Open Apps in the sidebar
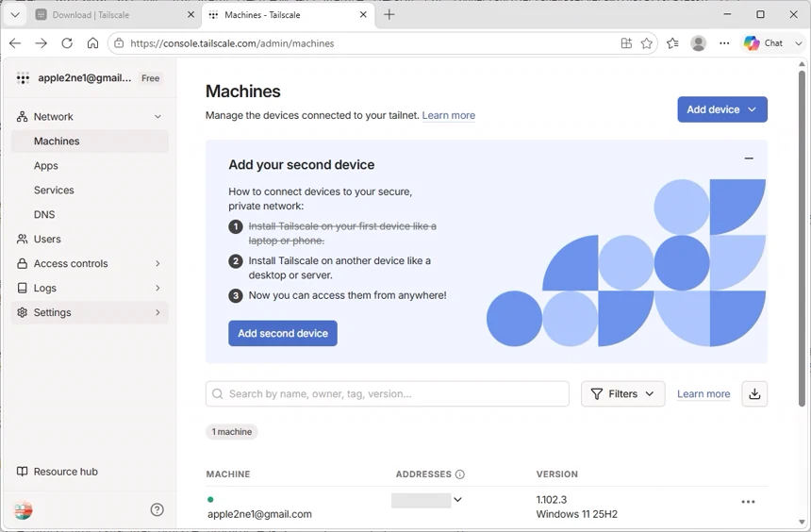Screen dimensions: 811x532 tap(46, 166)
